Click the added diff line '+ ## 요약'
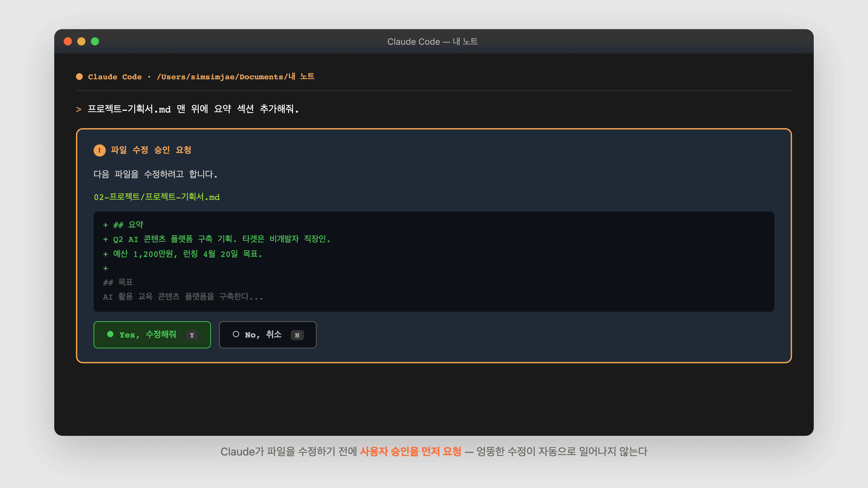 123,225
